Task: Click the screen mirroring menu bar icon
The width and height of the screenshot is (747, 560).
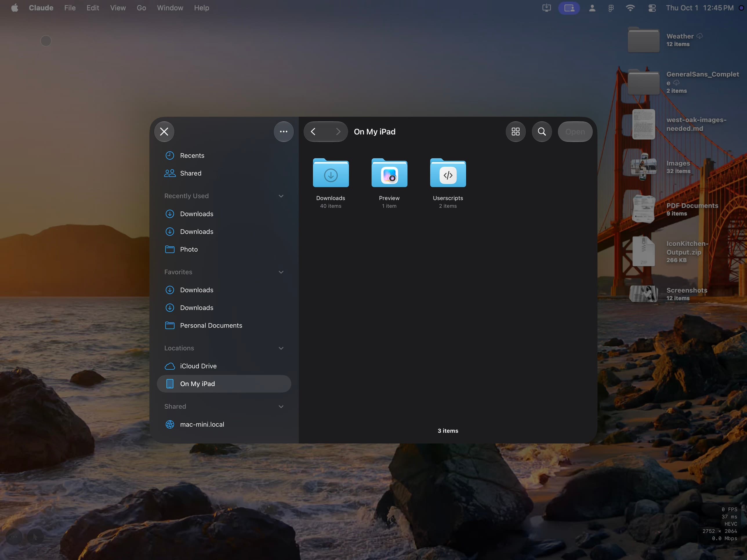Action: point(569,8)
